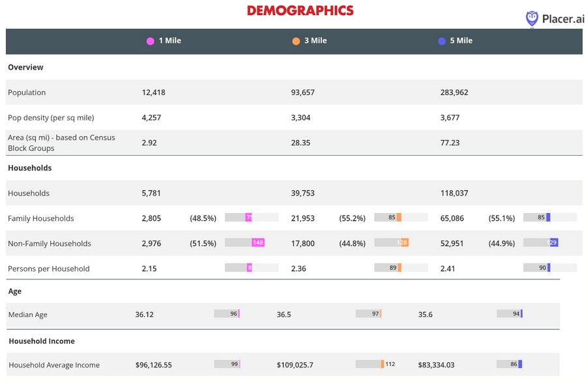
Task: Click the $96,126.55 average income value
Action: point(153,365)
